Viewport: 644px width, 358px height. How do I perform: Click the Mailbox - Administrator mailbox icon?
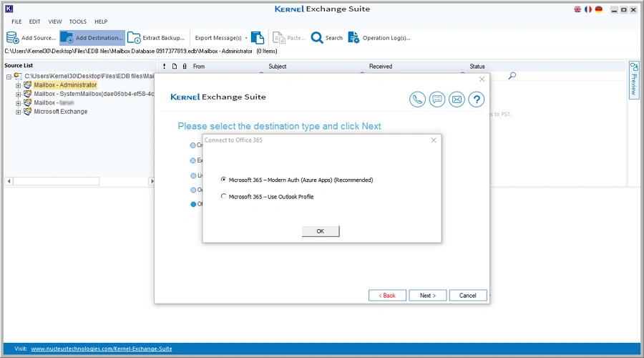pyautogui.click(x=27, y=84)
